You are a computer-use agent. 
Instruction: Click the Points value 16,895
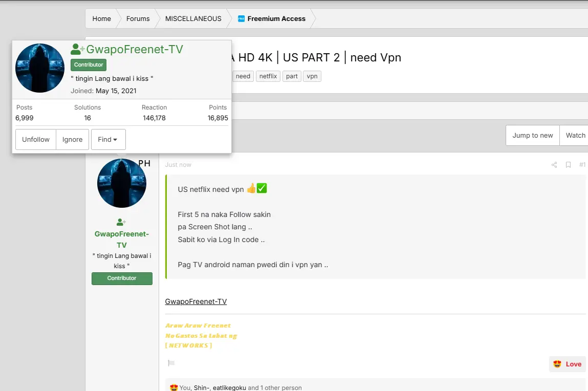coord(218,118)
